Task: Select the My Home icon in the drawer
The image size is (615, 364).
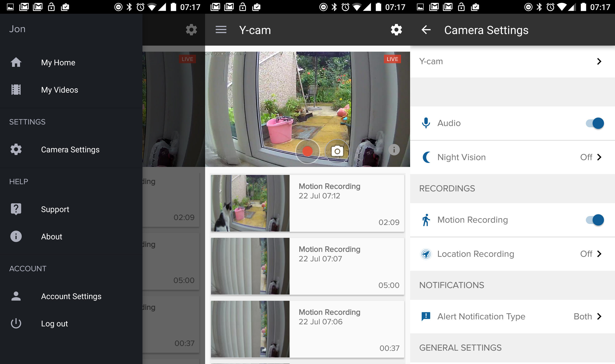Action: point(16,62)
